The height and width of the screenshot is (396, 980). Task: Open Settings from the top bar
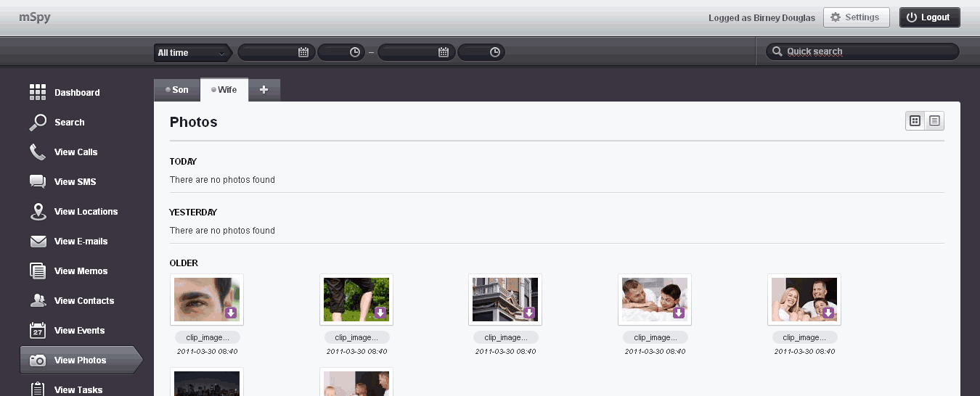[856, 17]
